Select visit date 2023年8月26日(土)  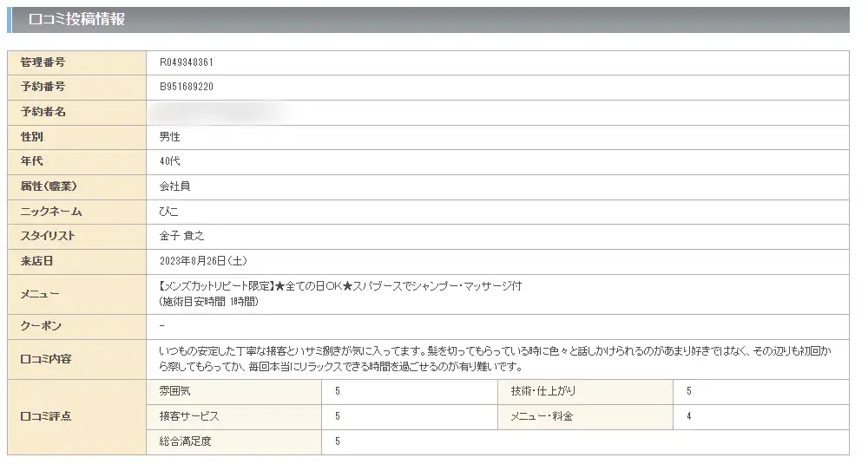pyautogui.click(x=203, y=261)
